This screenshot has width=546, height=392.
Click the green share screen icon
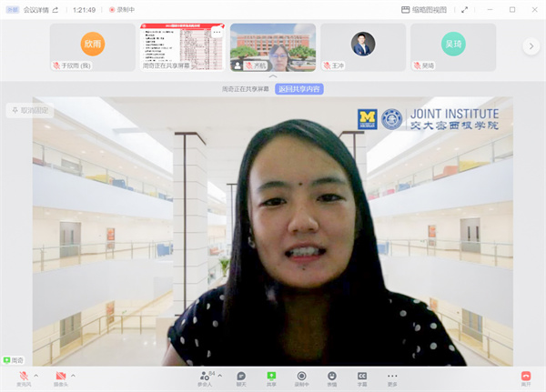(x=271, y=377)
